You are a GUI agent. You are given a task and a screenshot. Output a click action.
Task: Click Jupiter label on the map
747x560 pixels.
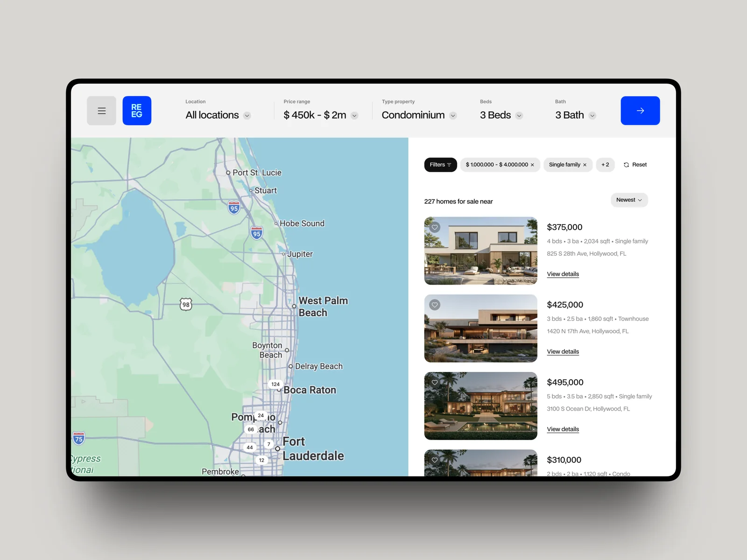click(x=300, y=254)
